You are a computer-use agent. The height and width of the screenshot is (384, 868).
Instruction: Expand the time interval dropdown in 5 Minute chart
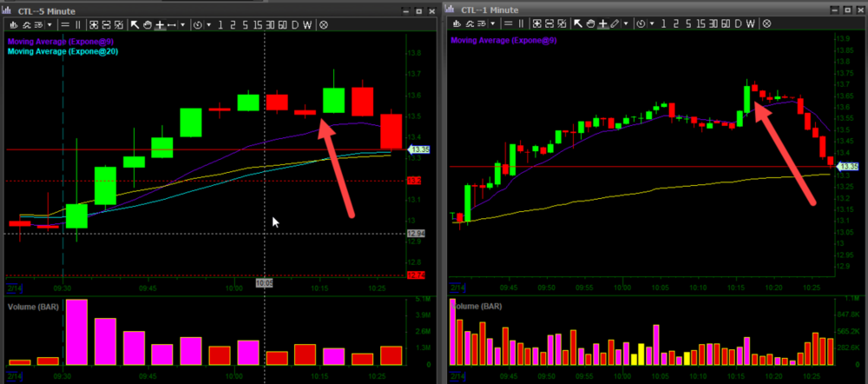tap(207, 25)
